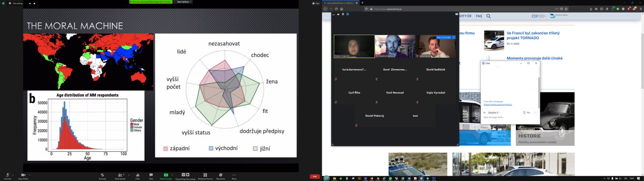Expand the audio options arrow beside Unmute
The height and width of the screenshot is (181, 644).
[13, 175]
